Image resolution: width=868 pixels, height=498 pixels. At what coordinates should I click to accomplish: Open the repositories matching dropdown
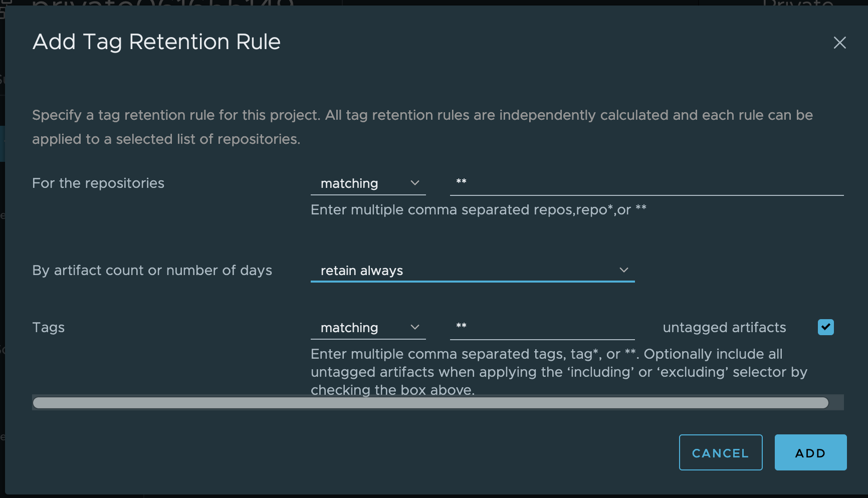[x=368, y=183]
